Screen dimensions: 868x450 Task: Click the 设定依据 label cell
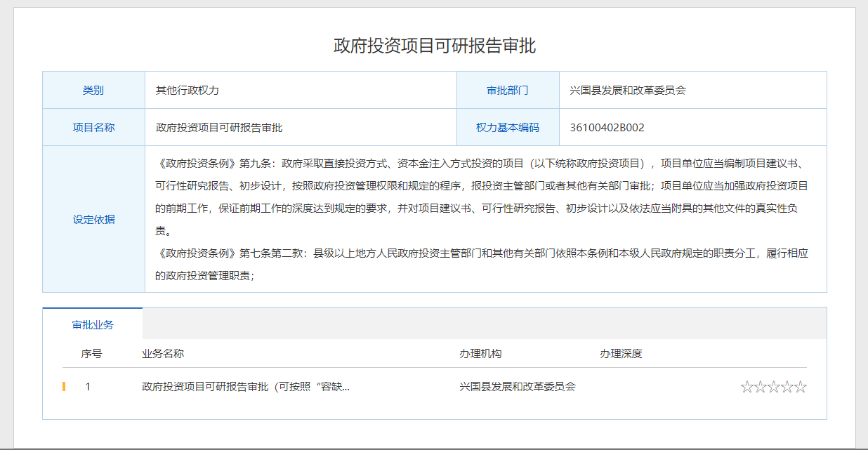pos(93,219)
